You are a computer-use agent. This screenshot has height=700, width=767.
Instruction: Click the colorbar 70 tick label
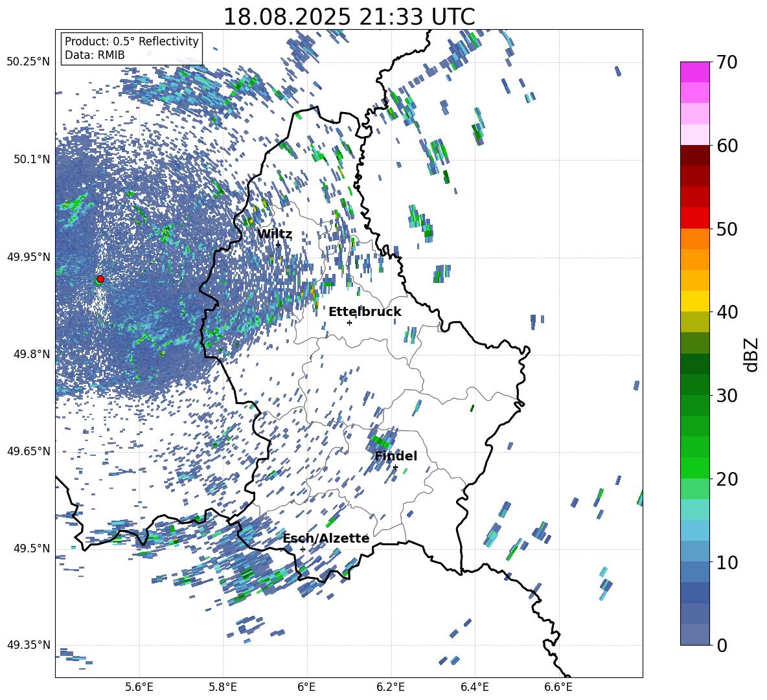point(727,62)
